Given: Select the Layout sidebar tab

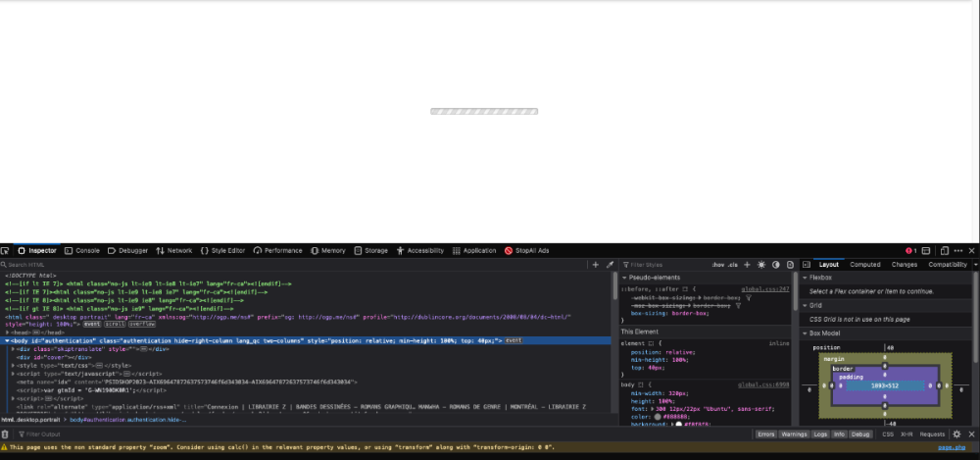Looking at the screenshot, I should 829,265.
